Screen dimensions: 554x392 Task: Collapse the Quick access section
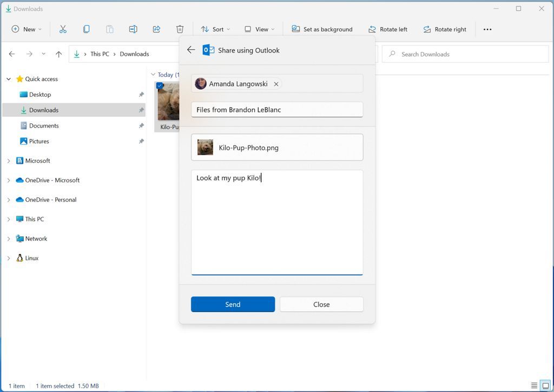[x=8, y=79]
